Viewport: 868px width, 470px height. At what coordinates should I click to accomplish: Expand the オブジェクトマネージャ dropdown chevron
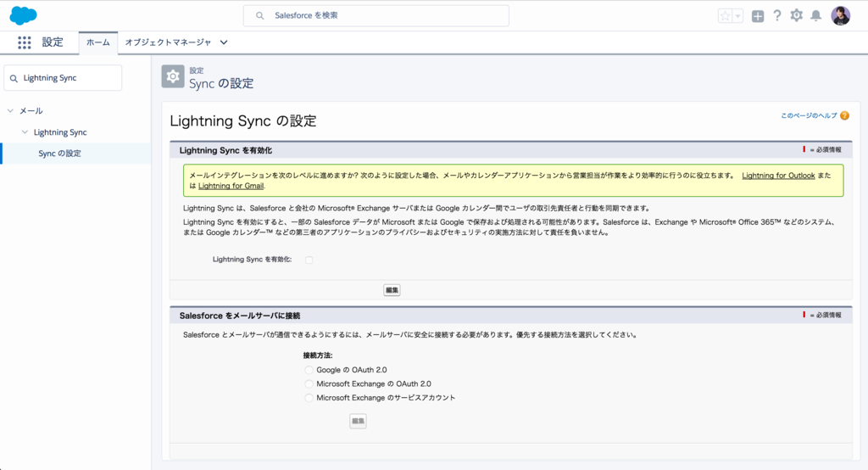pyautogui.click(x=224, y=42)
